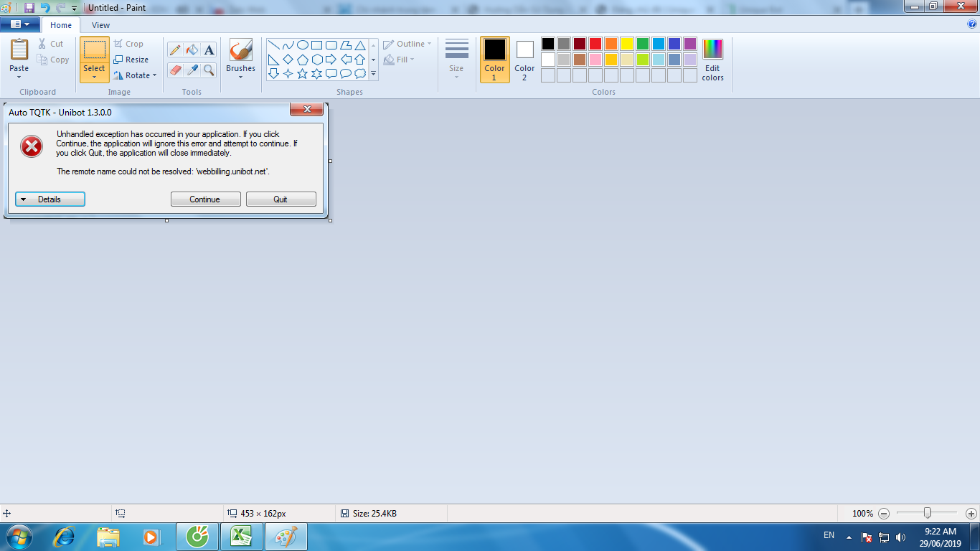Choose the Left arrow shape
This screenshot has width=980, height=551.
345,60
